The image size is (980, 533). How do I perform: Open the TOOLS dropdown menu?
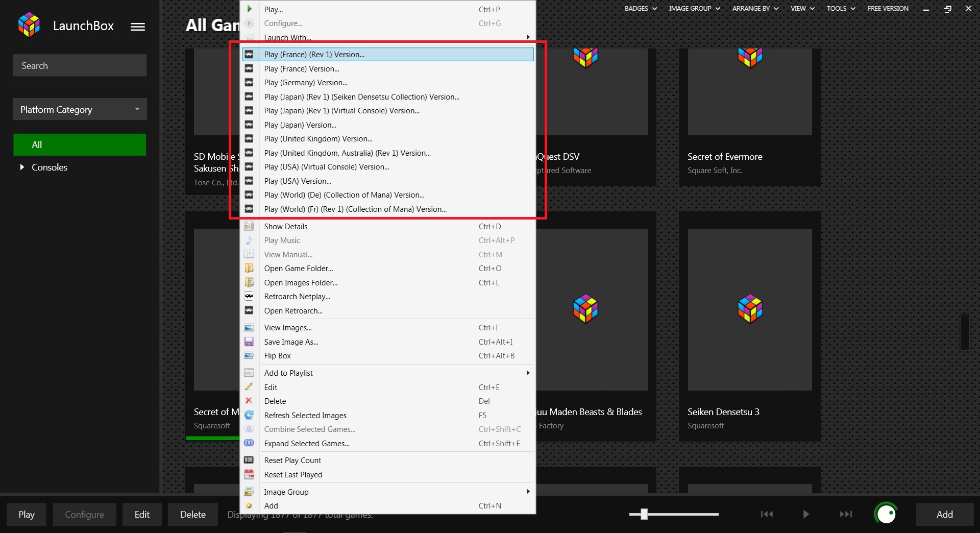841,8
